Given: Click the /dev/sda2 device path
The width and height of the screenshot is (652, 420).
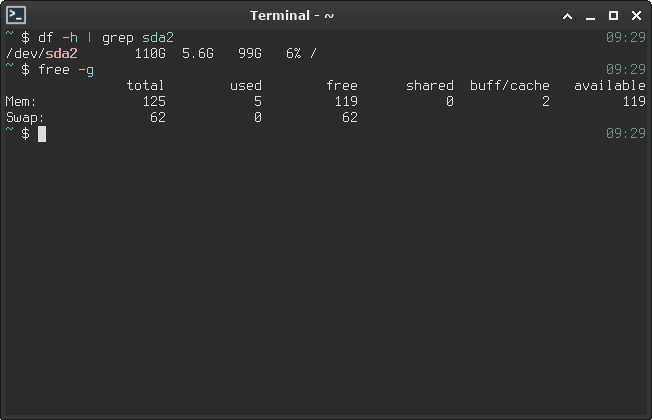Looking at the screenshot, I should coord(41,53).
